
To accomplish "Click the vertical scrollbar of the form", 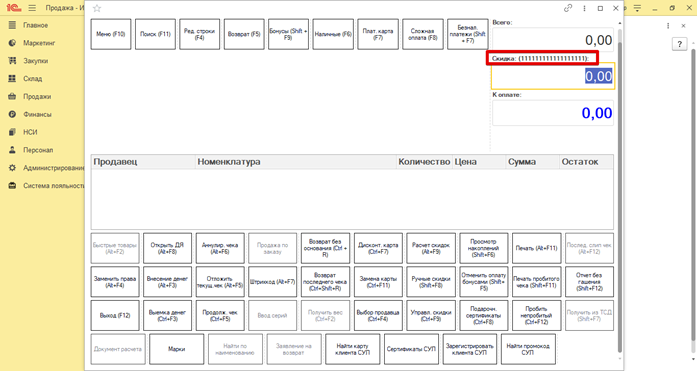I will click(620, 191).
